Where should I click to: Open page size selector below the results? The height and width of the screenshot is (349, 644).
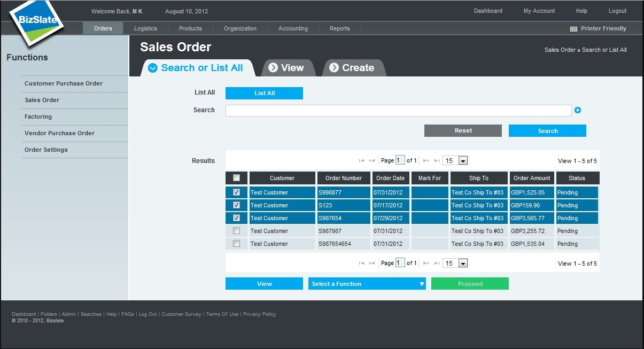click(x=455, y=263)
